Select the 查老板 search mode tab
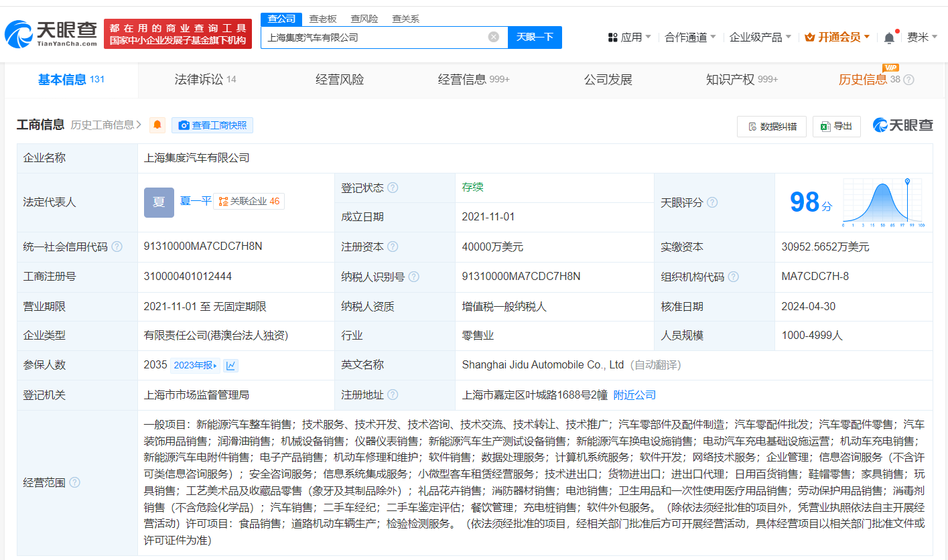 coord(322,19)
